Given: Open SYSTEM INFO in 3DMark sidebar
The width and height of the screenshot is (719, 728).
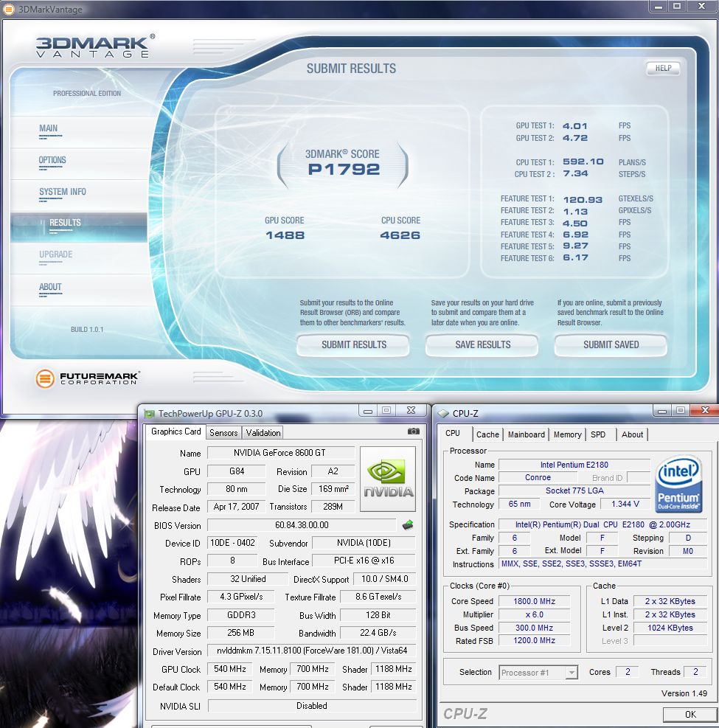Looking at the screenshot, I should point(63,191).
